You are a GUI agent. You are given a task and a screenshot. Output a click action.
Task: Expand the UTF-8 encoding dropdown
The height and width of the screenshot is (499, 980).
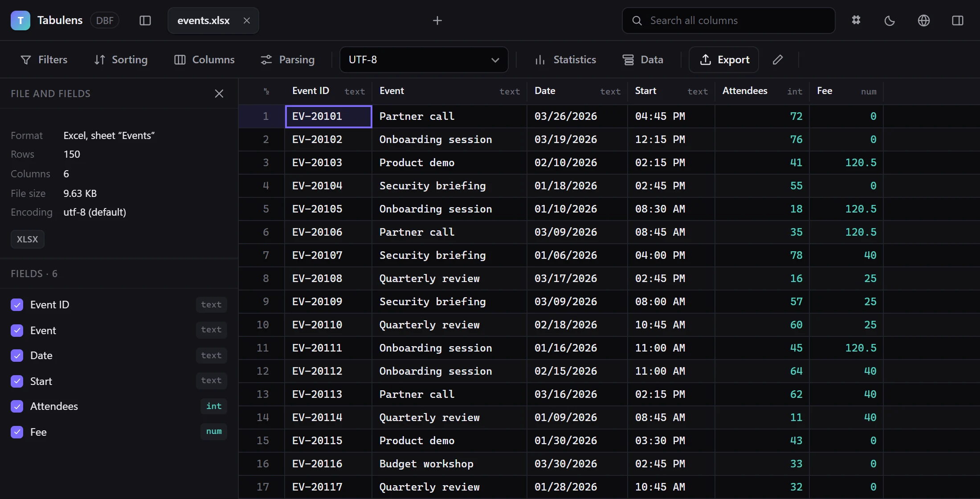coord(424,60)
